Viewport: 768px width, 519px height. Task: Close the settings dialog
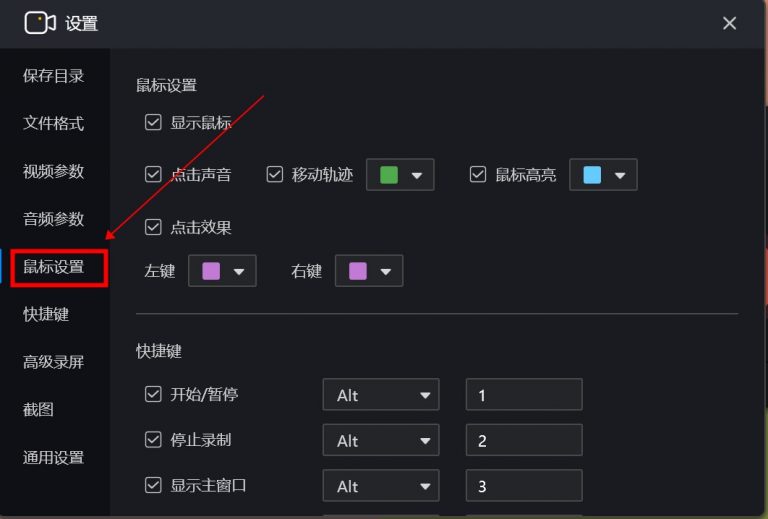coord(730,23)
